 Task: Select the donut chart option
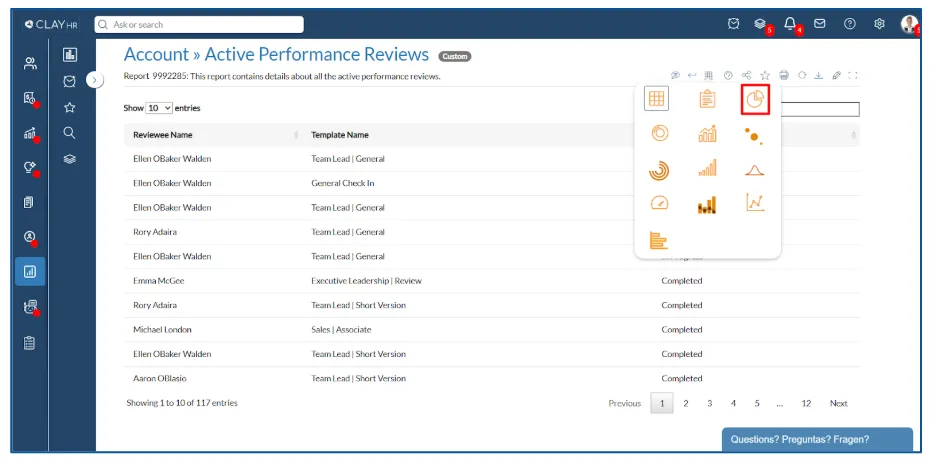659,133
